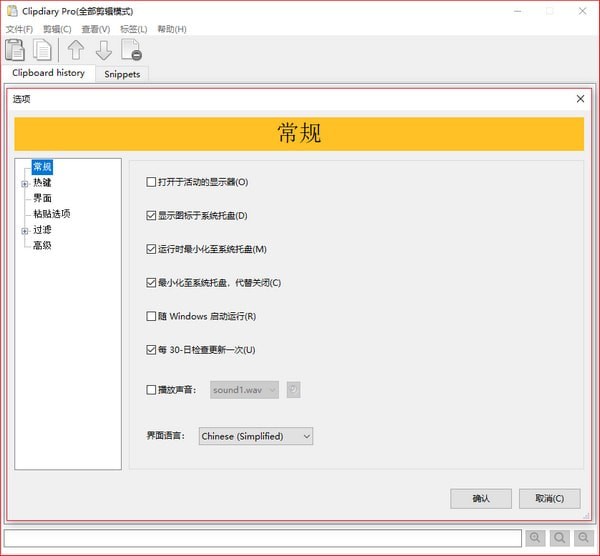Click the Paste toolbar icon

pos(15,50)
